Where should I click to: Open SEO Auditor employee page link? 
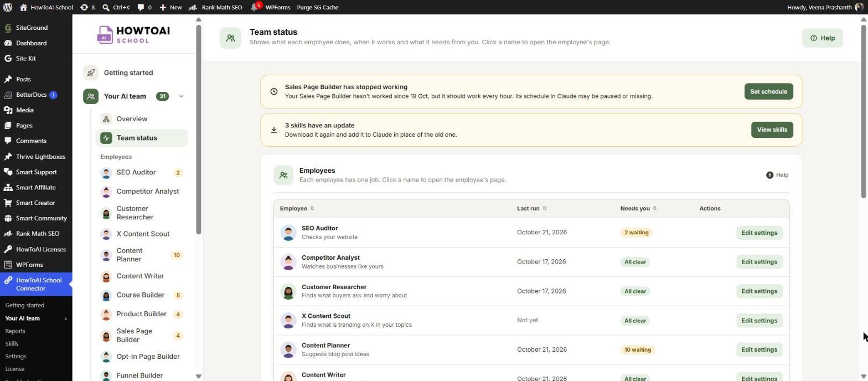click(319, 229)
